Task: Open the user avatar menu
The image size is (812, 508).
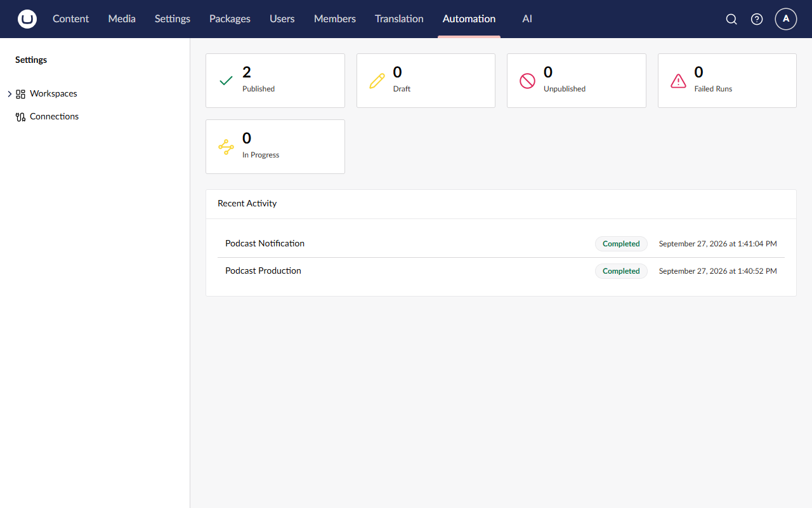Action: point(786,19)
